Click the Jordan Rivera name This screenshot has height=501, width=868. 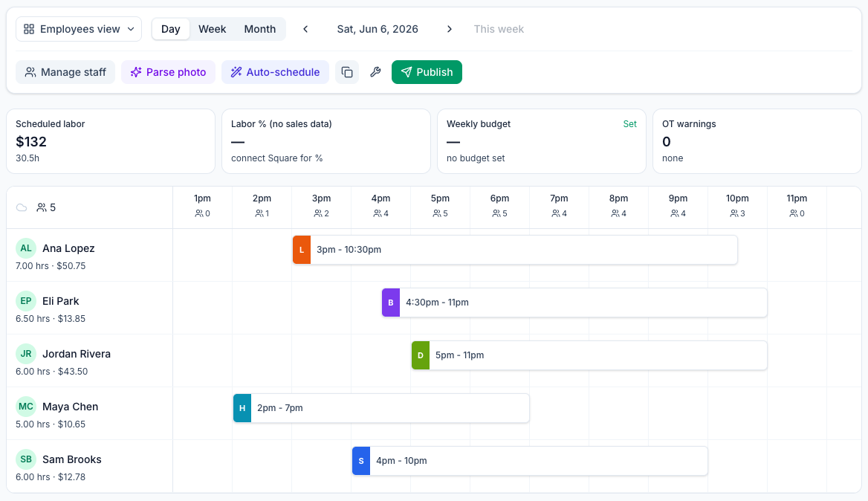(x=77, y=354)
